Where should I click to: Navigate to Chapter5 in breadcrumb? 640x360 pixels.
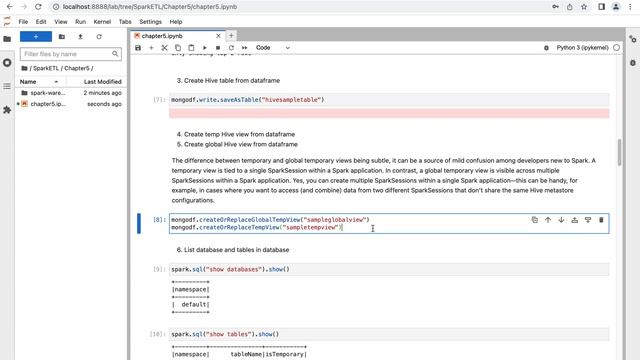click(x=76, y=68)
